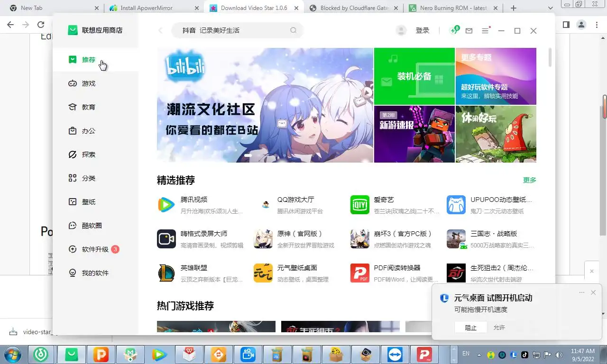Open 我的软件 my software page
Screen dimensions: 607x364
(x=95, y=273)
